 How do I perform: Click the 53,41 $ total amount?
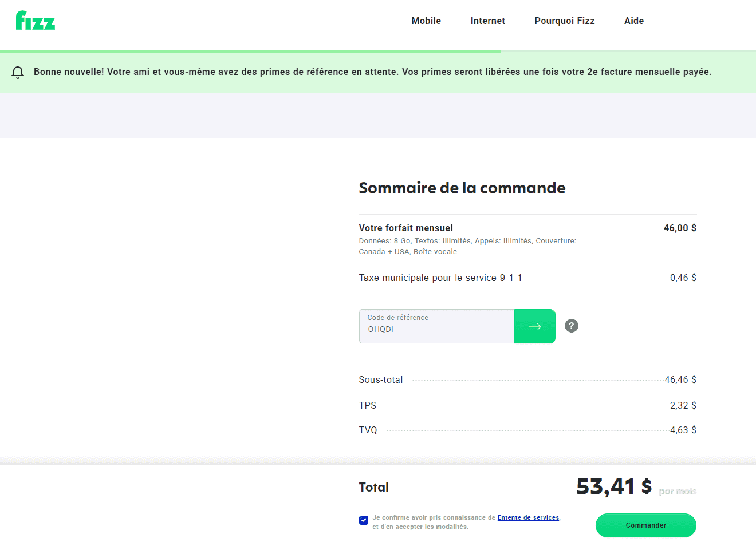pyautogui.click(x=613, y=487)
